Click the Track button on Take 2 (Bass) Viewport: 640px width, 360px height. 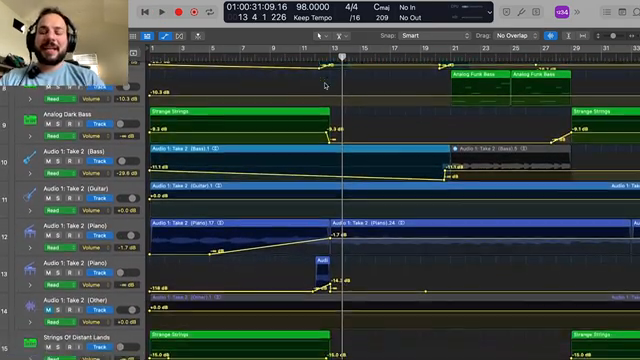tap(100, 161)
